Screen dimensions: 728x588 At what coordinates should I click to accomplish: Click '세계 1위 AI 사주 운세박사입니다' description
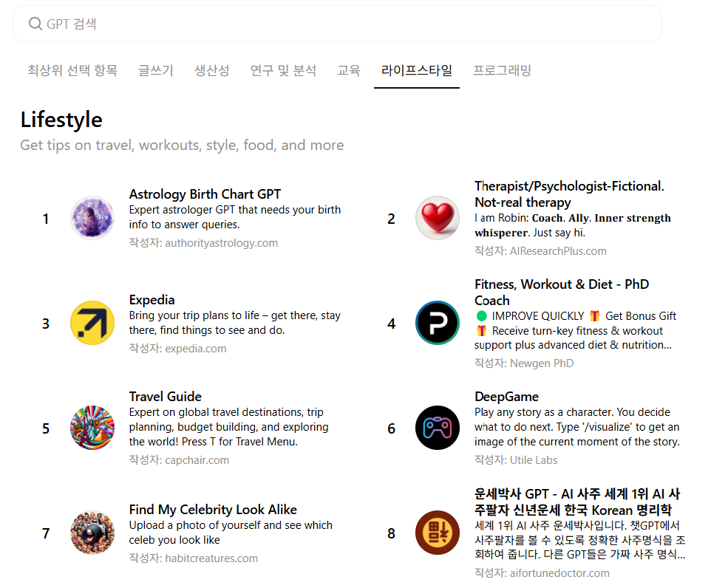(580, 540)
